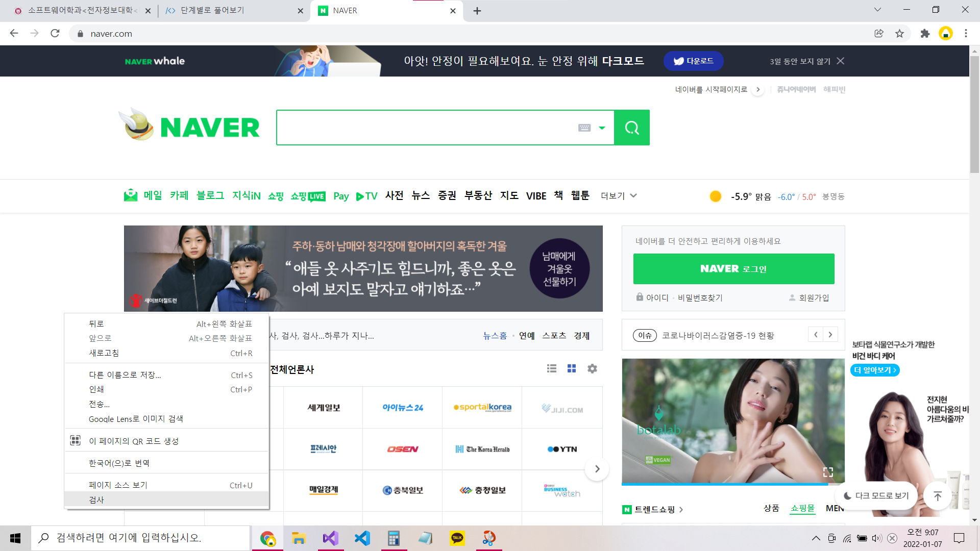Switch newsstand to list view icon
This screenshot has width=980, height=551.
551,368
